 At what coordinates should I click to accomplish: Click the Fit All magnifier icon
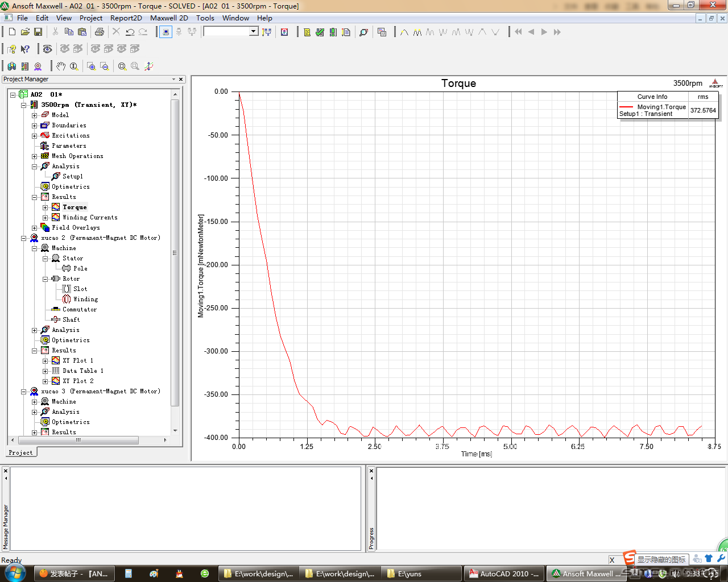[x=122, y=66]
